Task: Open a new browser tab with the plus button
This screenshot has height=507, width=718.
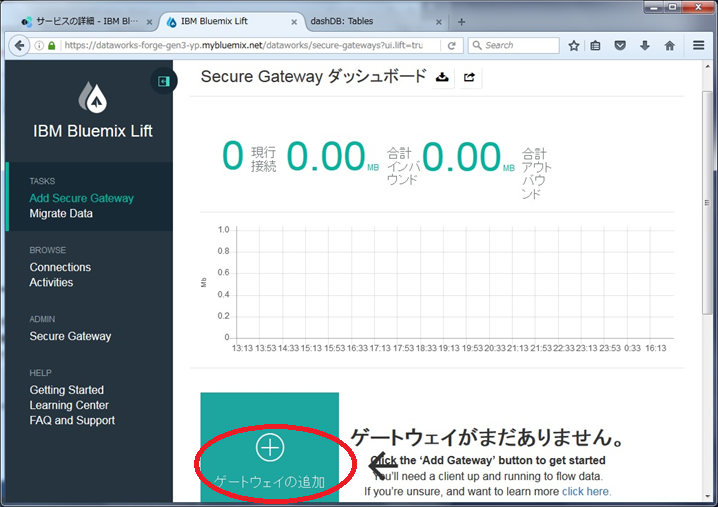Action: tap(461, 21)
